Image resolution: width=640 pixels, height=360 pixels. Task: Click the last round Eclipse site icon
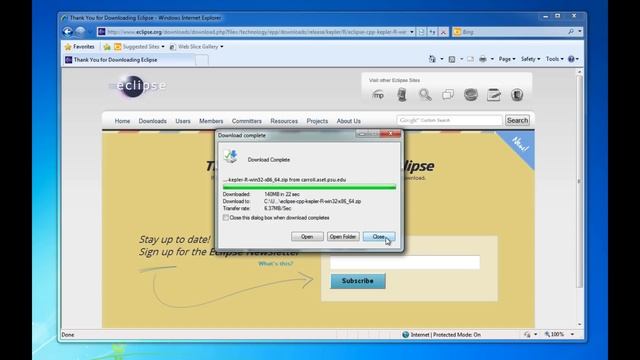(517, 95)
